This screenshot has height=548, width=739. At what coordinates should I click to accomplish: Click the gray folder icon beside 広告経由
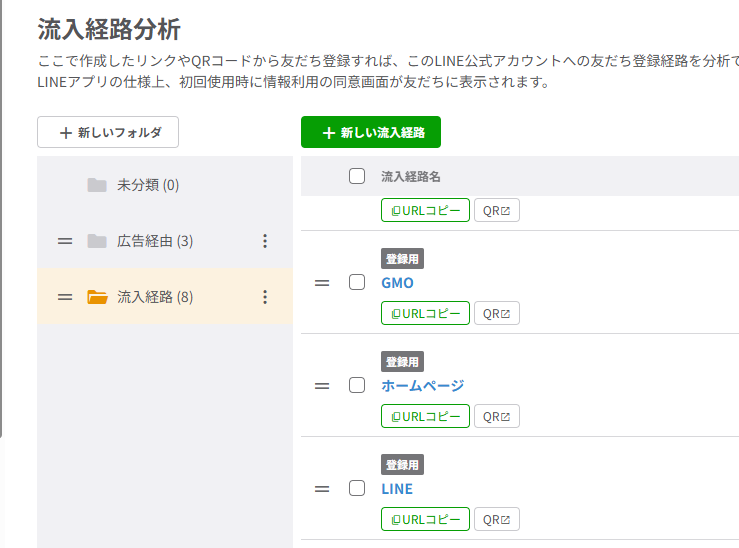[x=97, y=241]
